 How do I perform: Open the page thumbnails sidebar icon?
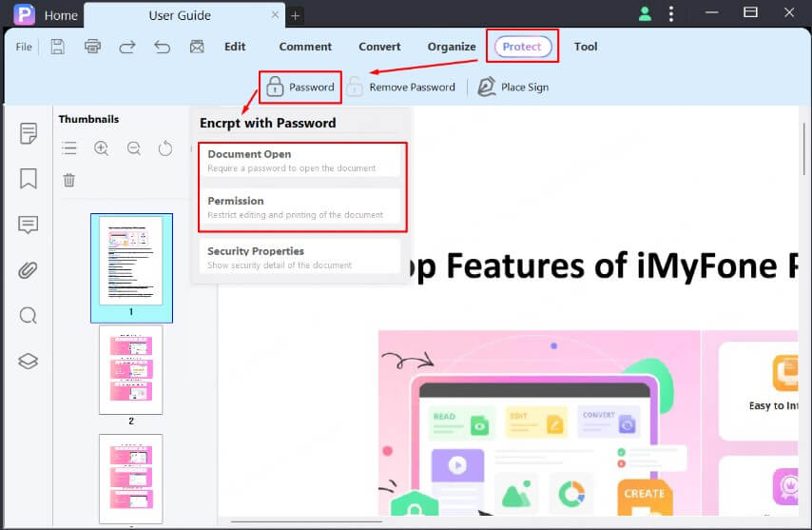28,133
